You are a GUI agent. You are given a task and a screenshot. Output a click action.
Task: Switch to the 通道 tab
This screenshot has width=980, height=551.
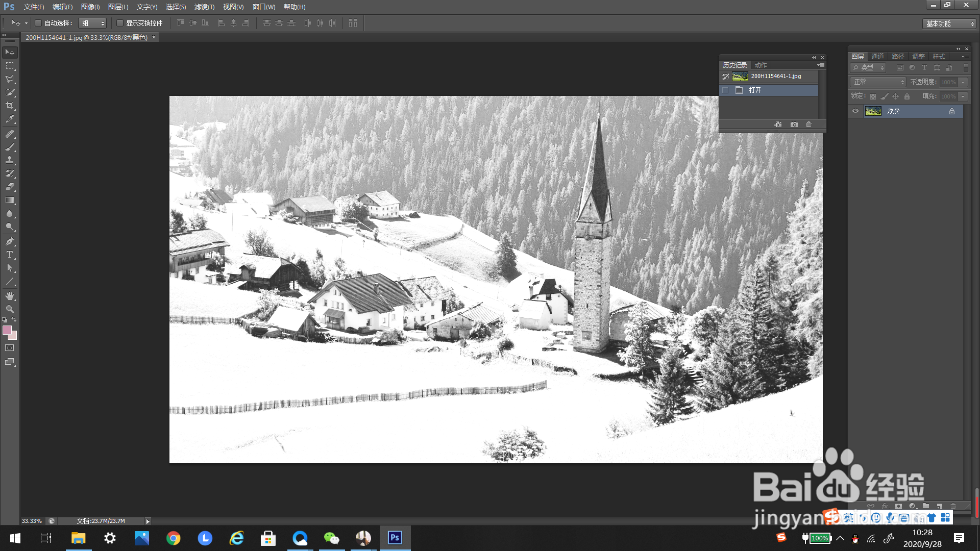877,56
